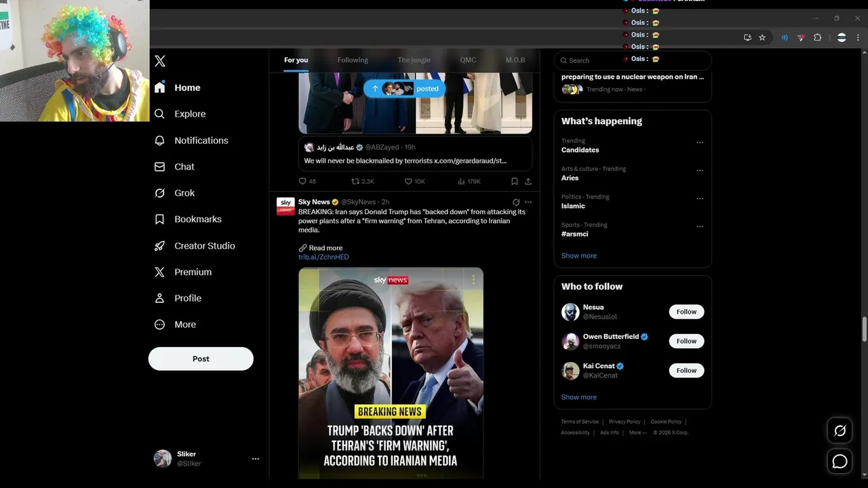Switch to the M.O.B tab
868x488 pixels.
pyautogui.click(x=515, y=60)
